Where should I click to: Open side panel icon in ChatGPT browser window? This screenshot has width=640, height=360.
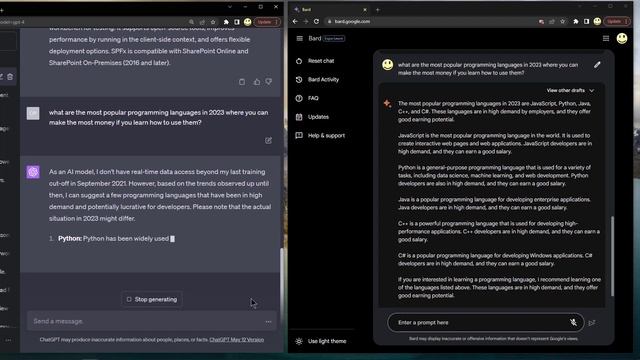tap(237, 22)
